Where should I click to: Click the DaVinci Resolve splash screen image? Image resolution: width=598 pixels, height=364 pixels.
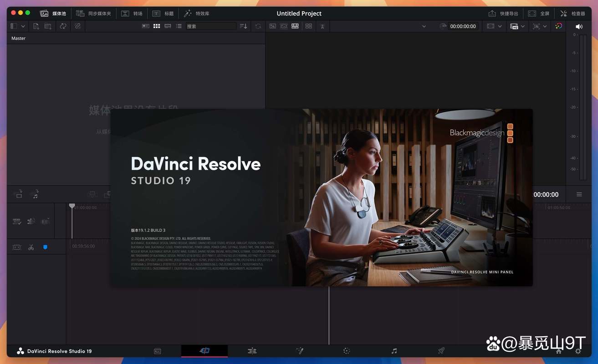coord(322,197)
